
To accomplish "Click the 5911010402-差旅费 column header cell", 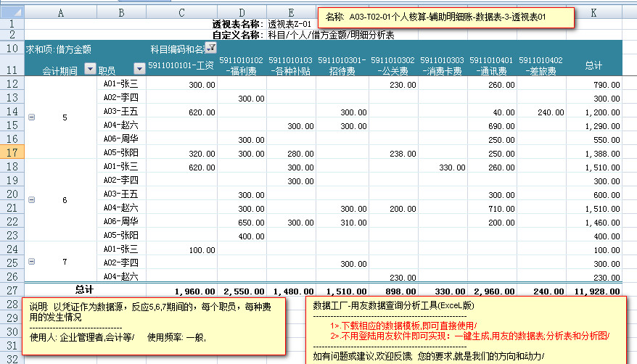I will [x=541, y=65].
